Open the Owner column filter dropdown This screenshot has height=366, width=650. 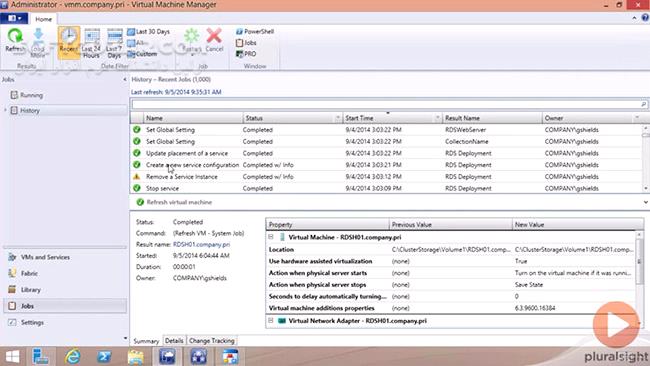pyautogui.click(x=637, y=118)
